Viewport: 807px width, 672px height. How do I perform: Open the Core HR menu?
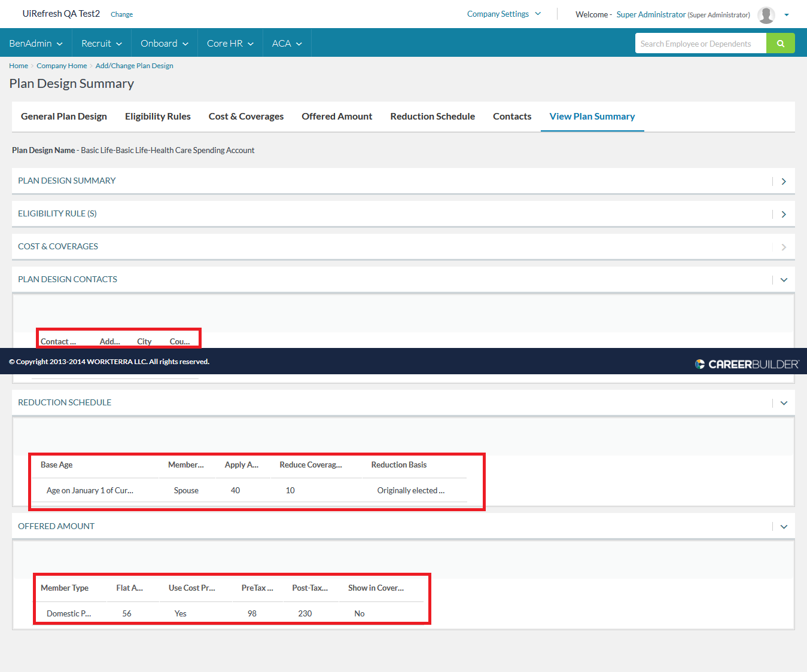tap(230, 44)
